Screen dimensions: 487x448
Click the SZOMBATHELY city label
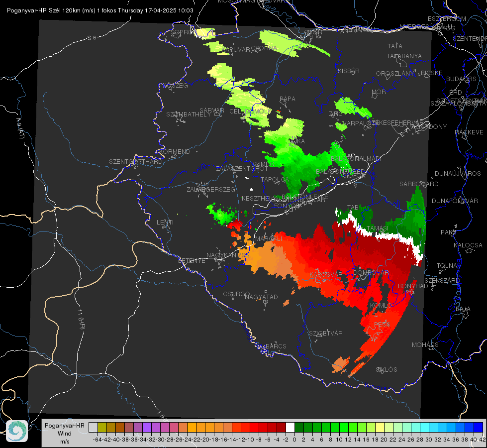pos(189,114)
